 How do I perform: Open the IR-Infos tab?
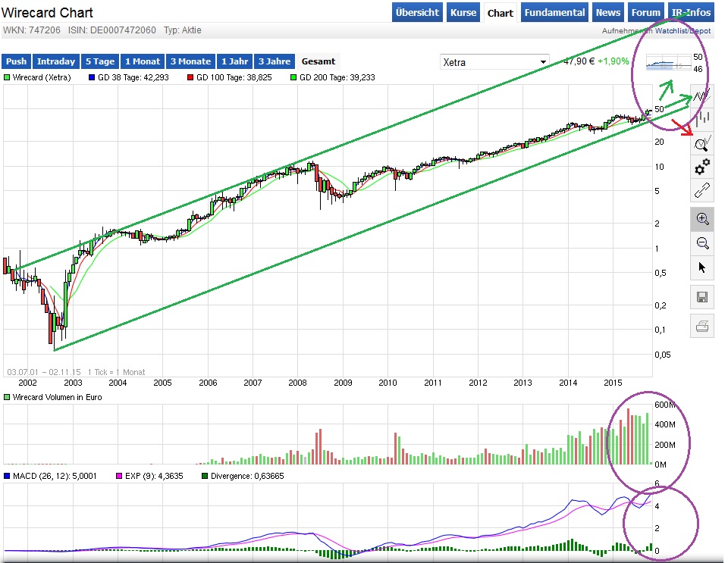coord(691,13)
